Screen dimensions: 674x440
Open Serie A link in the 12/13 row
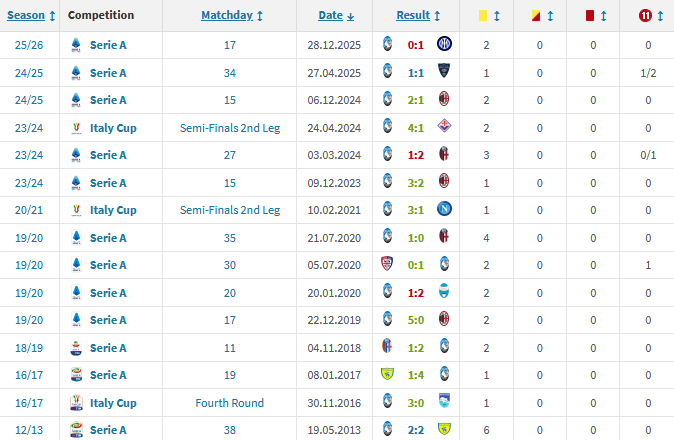[108, 430]
